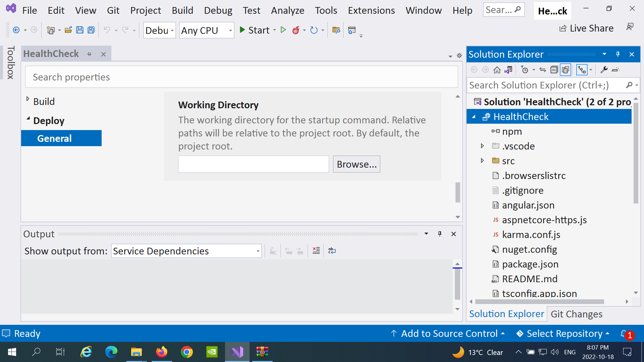Click Start Without Debugging outline arrow

[283, 30]
